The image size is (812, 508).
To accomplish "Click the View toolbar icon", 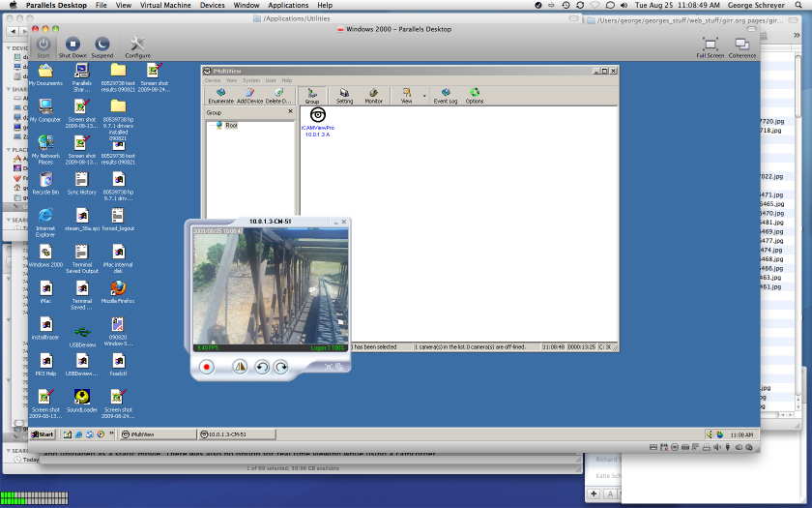I will click(x=407, y=96).
